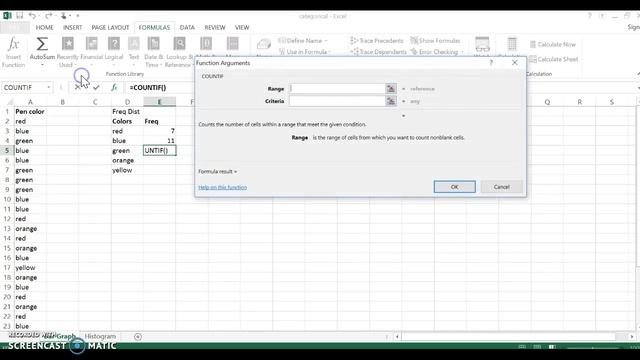Click the Define Name button
The width and height of the screenshot is (640, 360).
tap(303, 40)
